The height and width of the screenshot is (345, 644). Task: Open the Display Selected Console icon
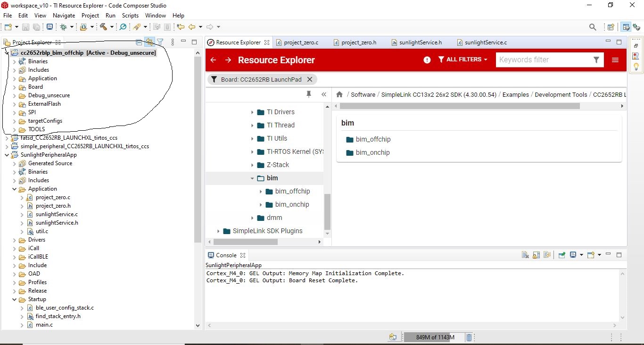(x=573, y=255)
